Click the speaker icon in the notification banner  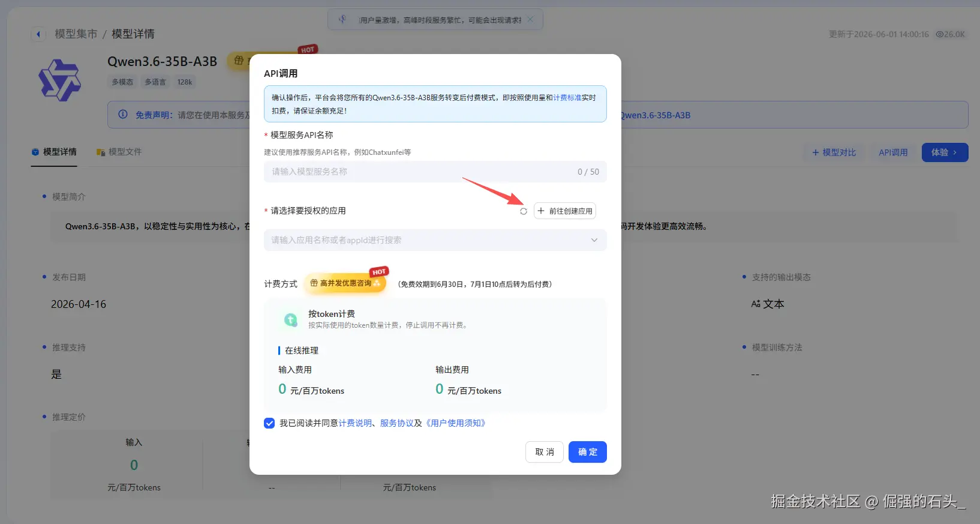342,19
